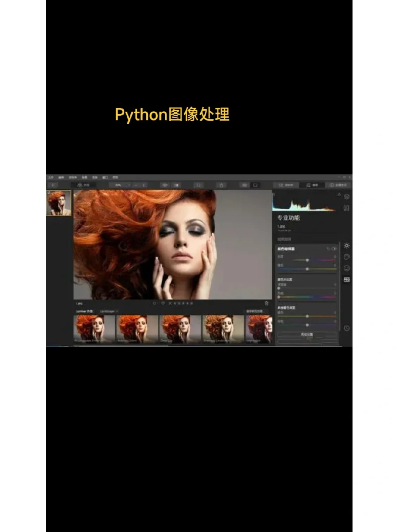Select the filmstrip thumbnail at the left
The width and height of the screenshot is (399, 532).
pyautogui.click(x=59, y=203)
